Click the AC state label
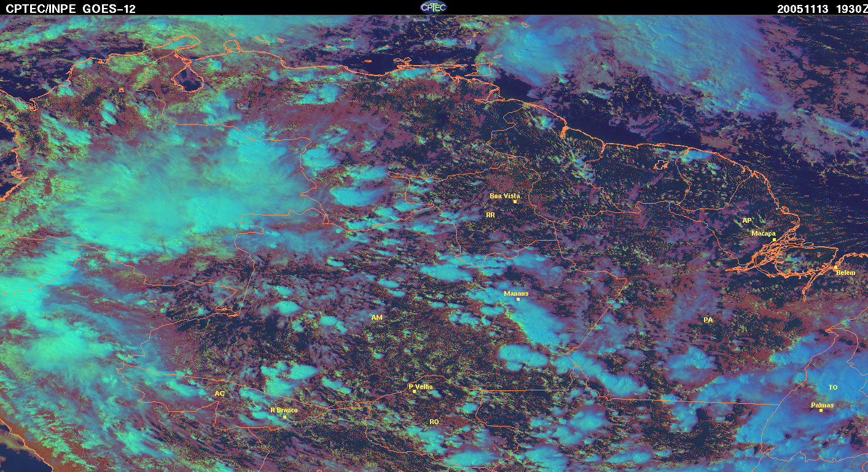The image size is (868, 472). 219,393
